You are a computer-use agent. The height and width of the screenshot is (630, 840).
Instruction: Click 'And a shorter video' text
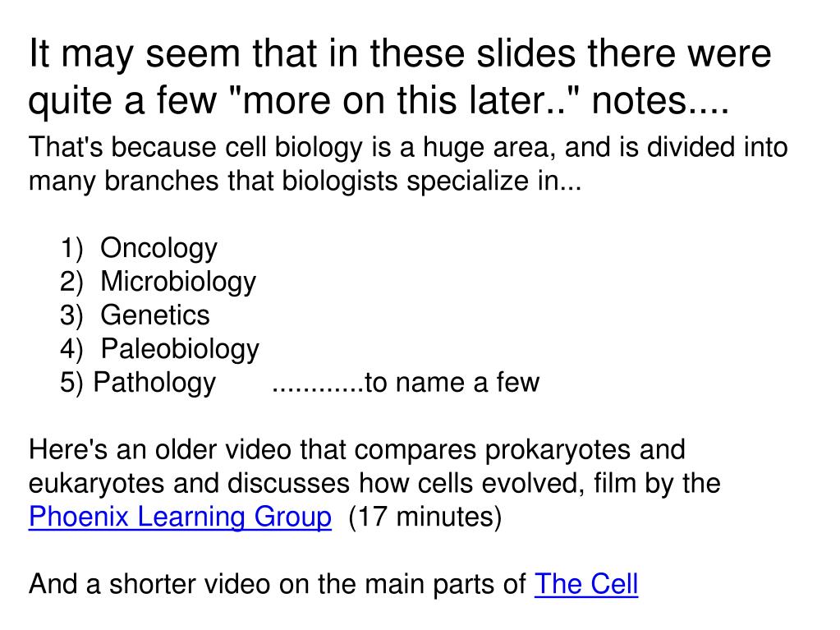click(149, 584)
